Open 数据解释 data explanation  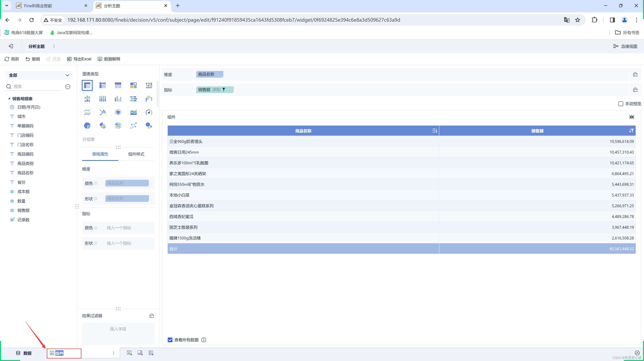coord(109,59)
